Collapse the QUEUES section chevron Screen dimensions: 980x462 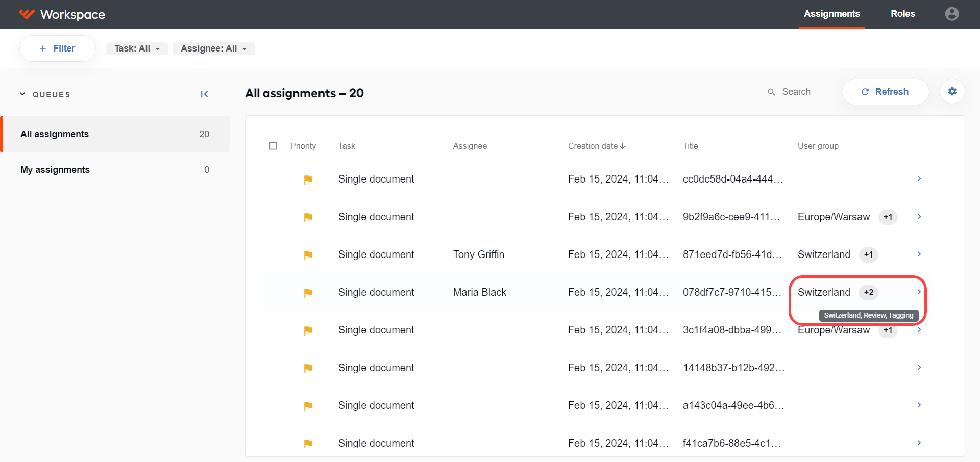click(x=22, y=94)
